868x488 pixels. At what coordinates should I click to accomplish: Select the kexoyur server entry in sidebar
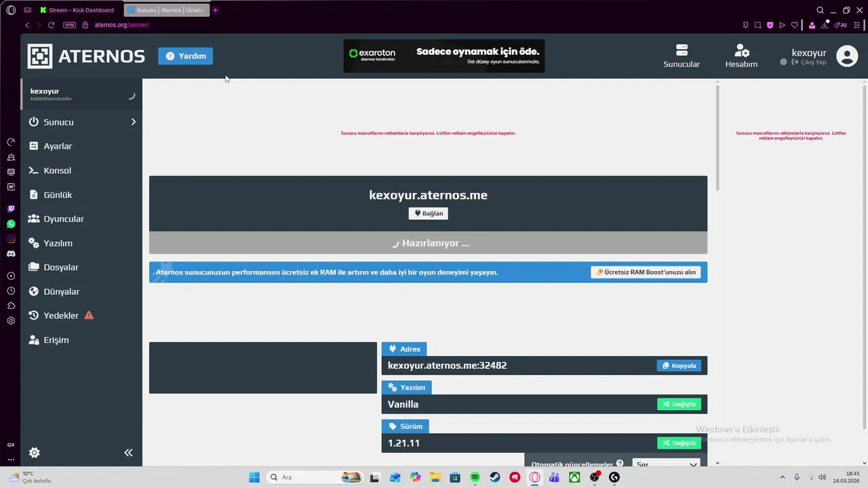[x=81, y=94]
